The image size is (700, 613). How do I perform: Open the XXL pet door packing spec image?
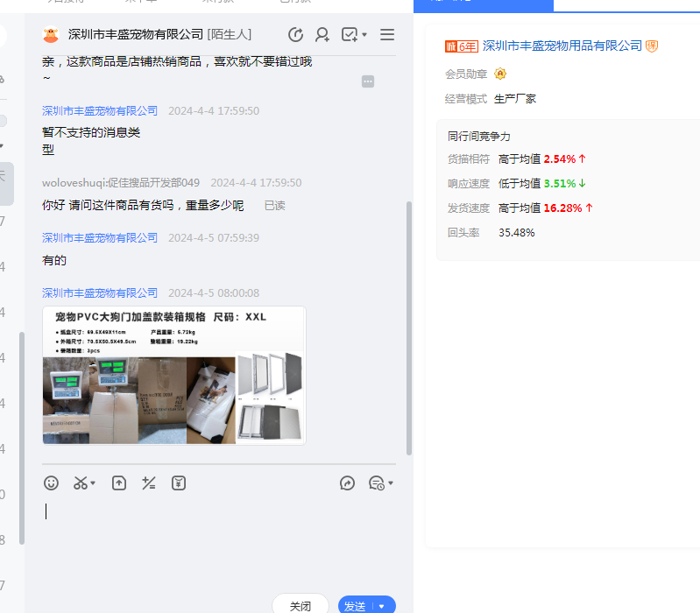tap(173, 375)
